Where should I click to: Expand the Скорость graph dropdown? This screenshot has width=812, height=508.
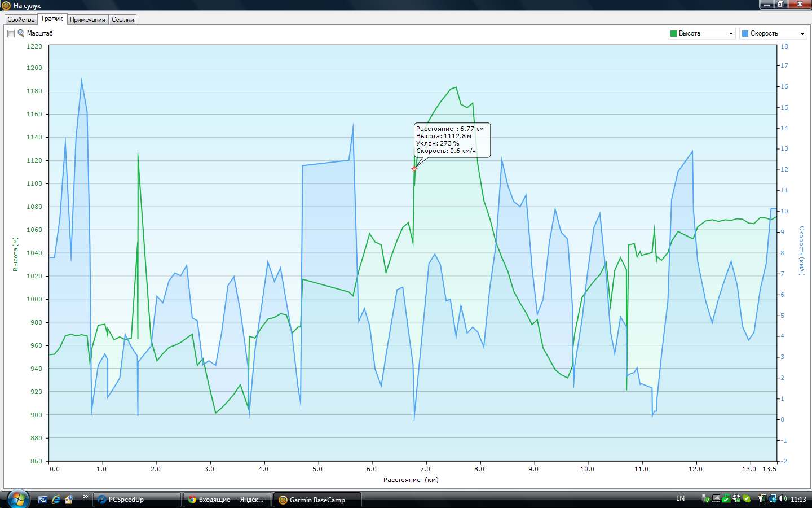tap(802, 34)
